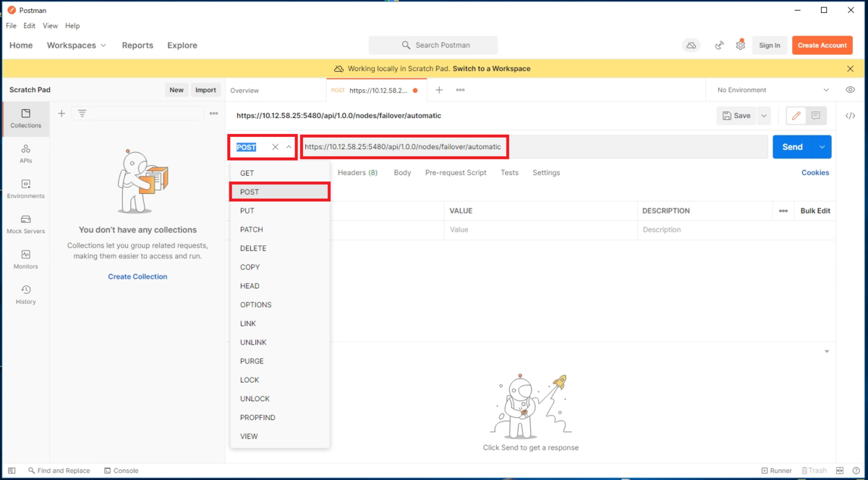Click the cloud sync status icon

(x=691, y=45)
